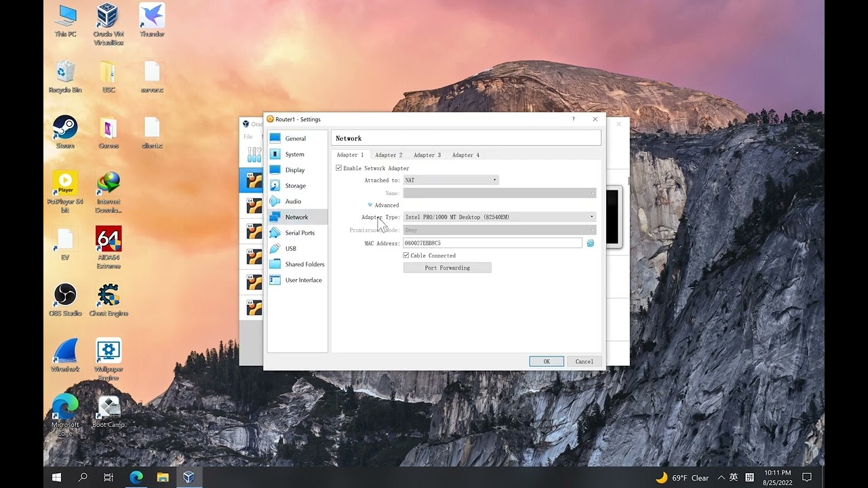Select the server.c file on desktop
The image size is (868, 488).
coord(152,76)
